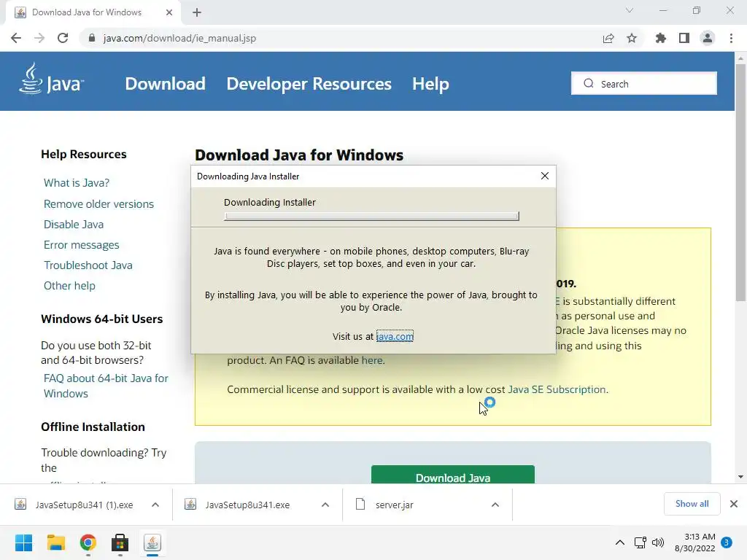This screenshot has width=747, height=560.
Task: Open the Remove older versions link
Action: click(x=98, y=204)
